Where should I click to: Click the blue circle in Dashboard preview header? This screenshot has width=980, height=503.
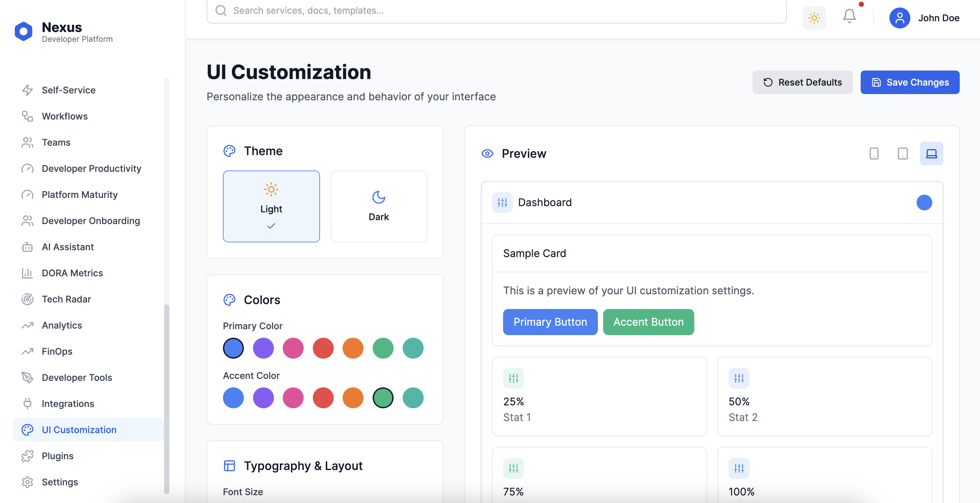click(x=924, y=202)
